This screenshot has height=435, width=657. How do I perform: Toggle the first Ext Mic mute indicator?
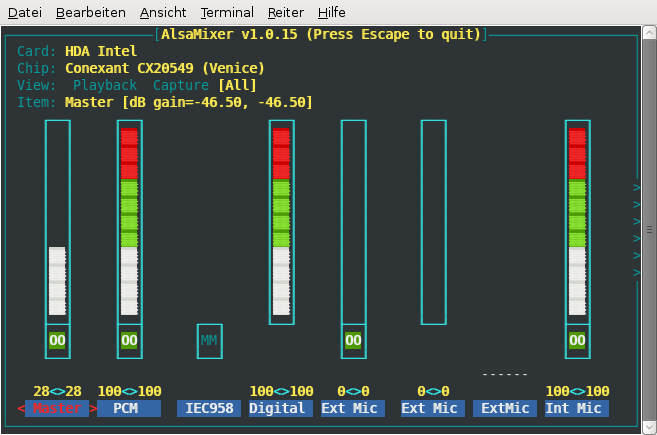pyautogui.click(x=354, y=340)
